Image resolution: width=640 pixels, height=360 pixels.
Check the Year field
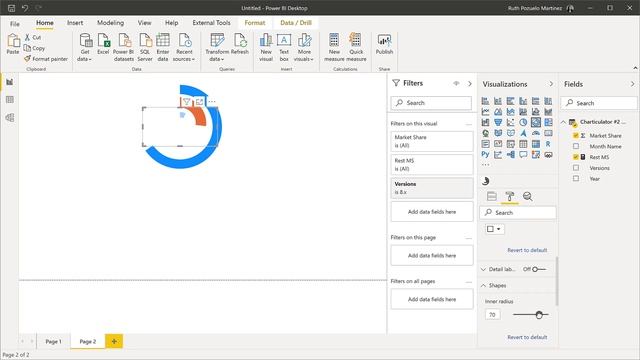pyautogui.click(x=576, y=178)
